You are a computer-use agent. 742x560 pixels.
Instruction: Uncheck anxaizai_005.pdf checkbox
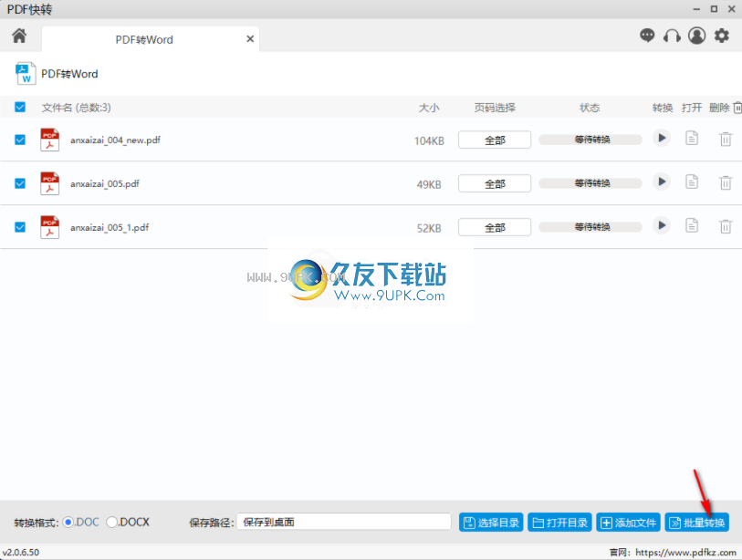coord(20,183)
